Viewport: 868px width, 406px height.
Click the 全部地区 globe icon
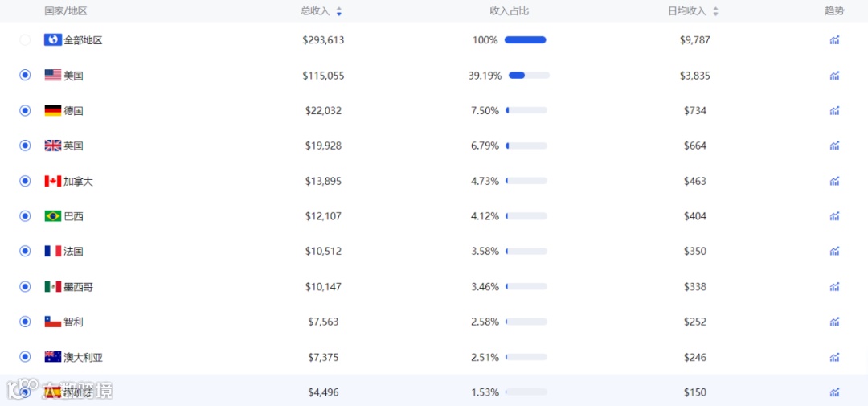pos(53,39)
